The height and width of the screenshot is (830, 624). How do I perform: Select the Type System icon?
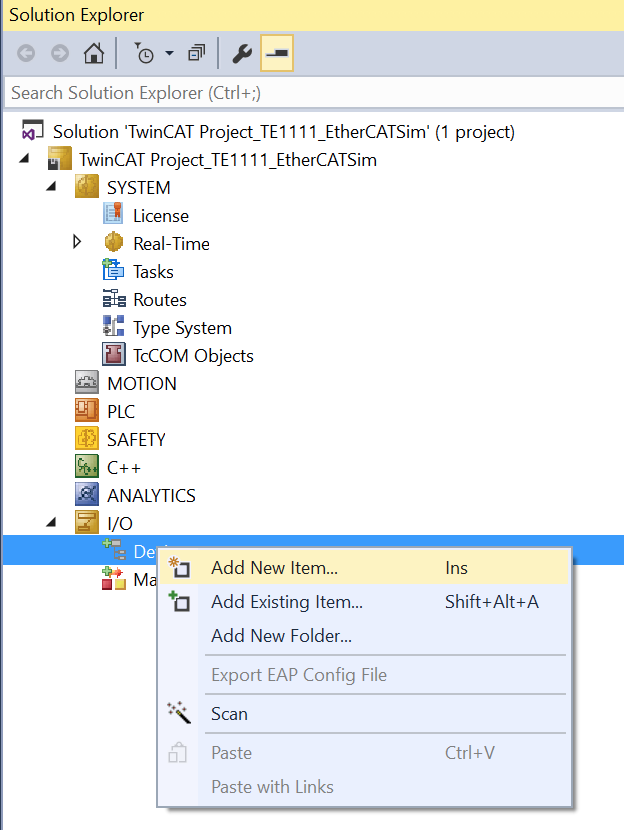(113, 326)
